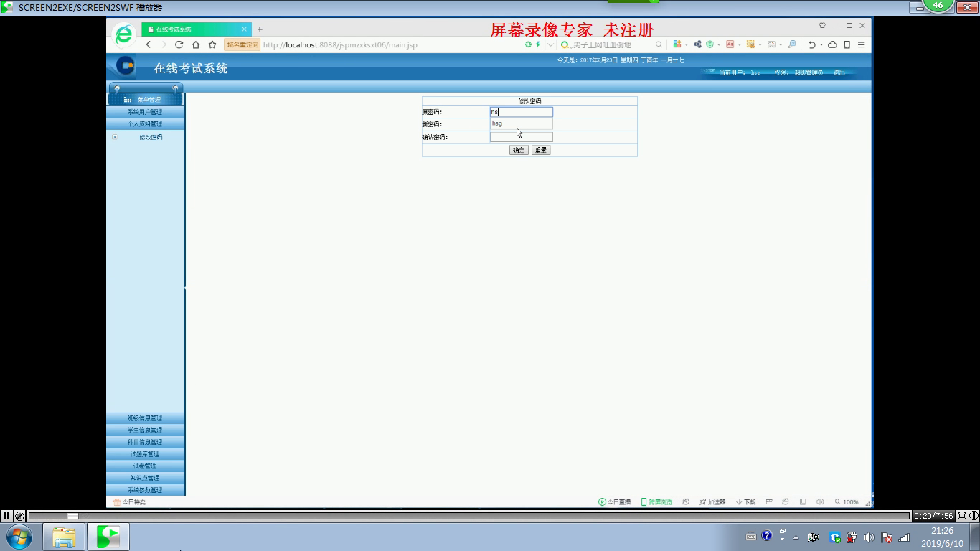The image size is (980, 551).
Task: Seek in the player progress bar
Action: (x=469, y=515)
